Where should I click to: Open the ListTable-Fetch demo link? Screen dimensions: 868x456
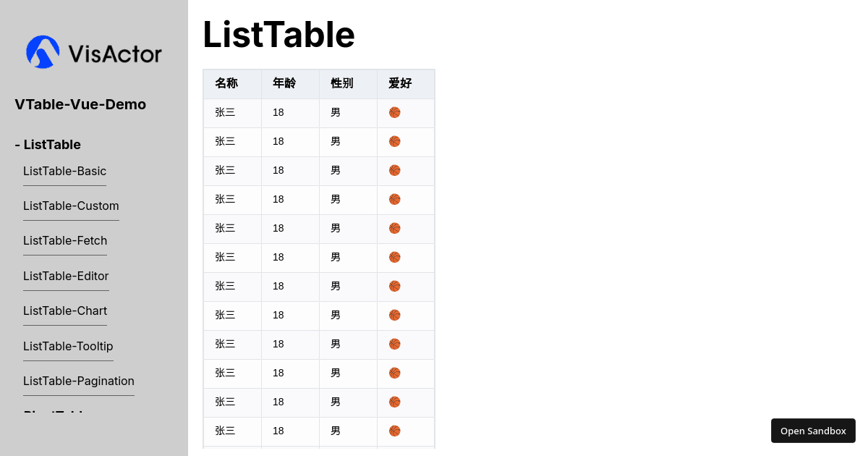click(x=64, y=240)
